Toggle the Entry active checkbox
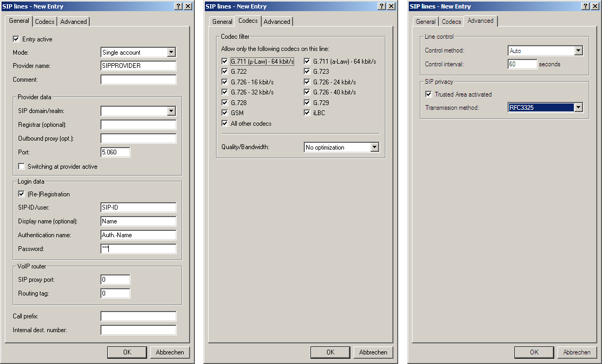This screenshot has width=602, height=364. pos(16,39)
